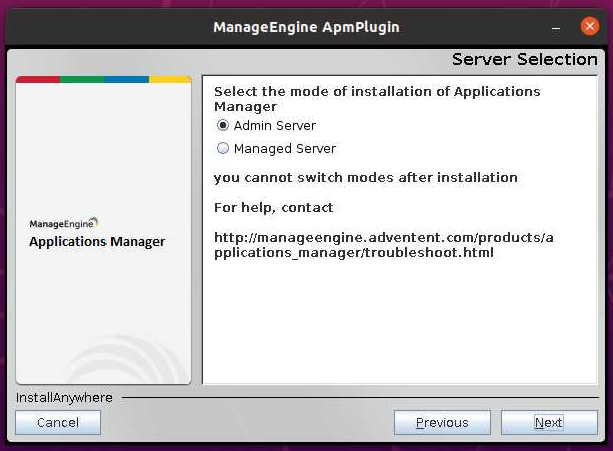Click the Applications Manager product name
The width and height of the screenshot is (613, 451).
click(x=97, y=242)
